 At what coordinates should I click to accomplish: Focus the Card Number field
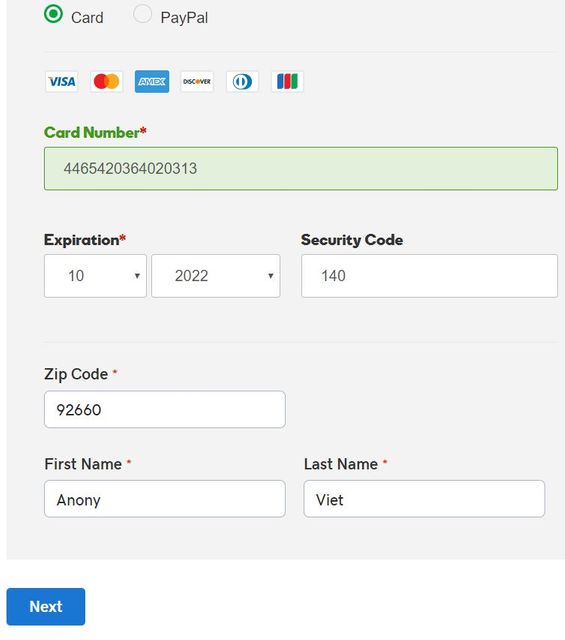click(301, 169)
